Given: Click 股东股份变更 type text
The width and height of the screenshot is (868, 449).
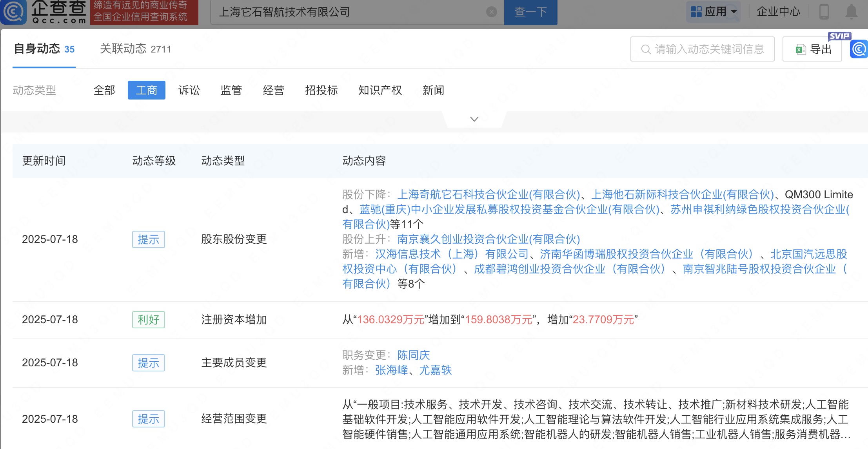Looking at the screenshot, I should coord(234,239).
